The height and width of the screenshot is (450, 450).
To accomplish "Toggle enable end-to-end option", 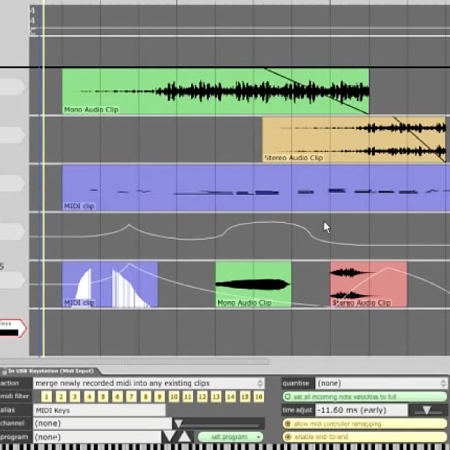I will tap(365, 437).
